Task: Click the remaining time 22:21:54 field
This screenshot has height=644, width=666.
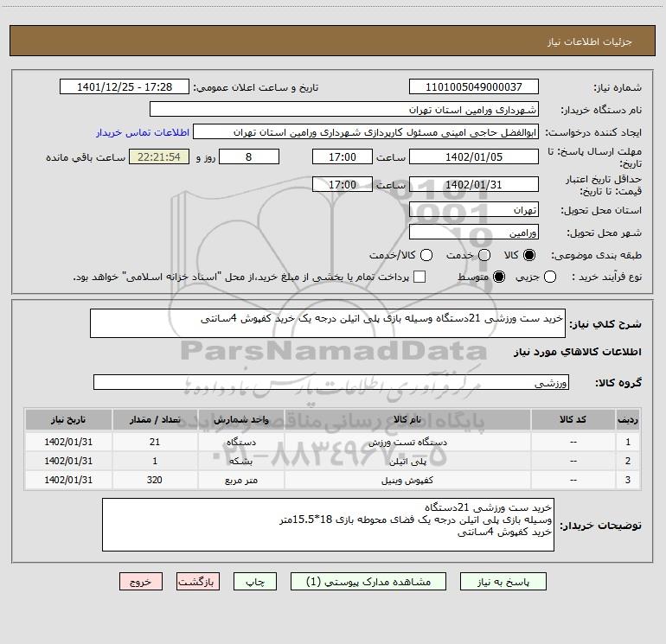Action: point(159,156)
